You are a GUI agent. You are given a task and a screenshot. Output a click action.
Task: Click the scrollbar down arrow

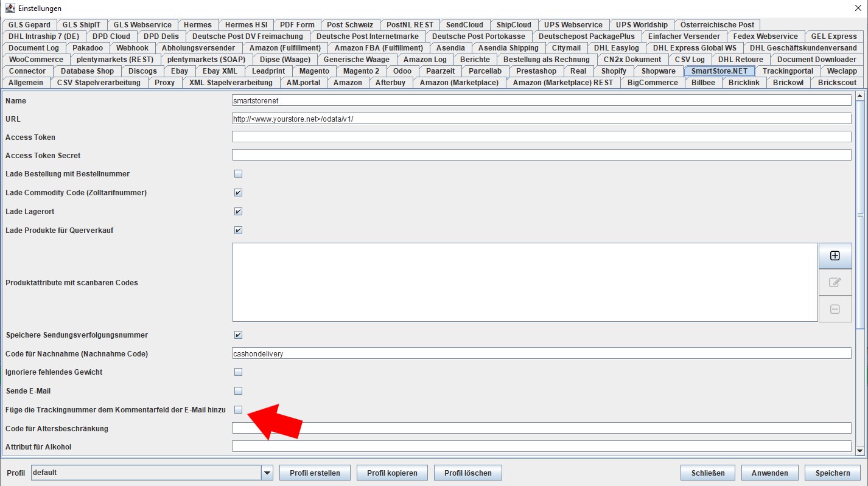(x=860, y=450)
